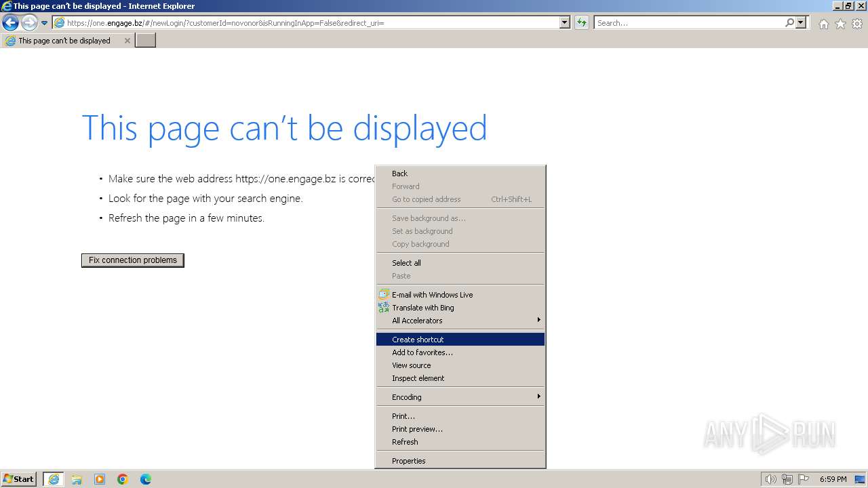868x488 pixels.
Task: Click the page icon in the address bar
Action: (x=60, y=22)
